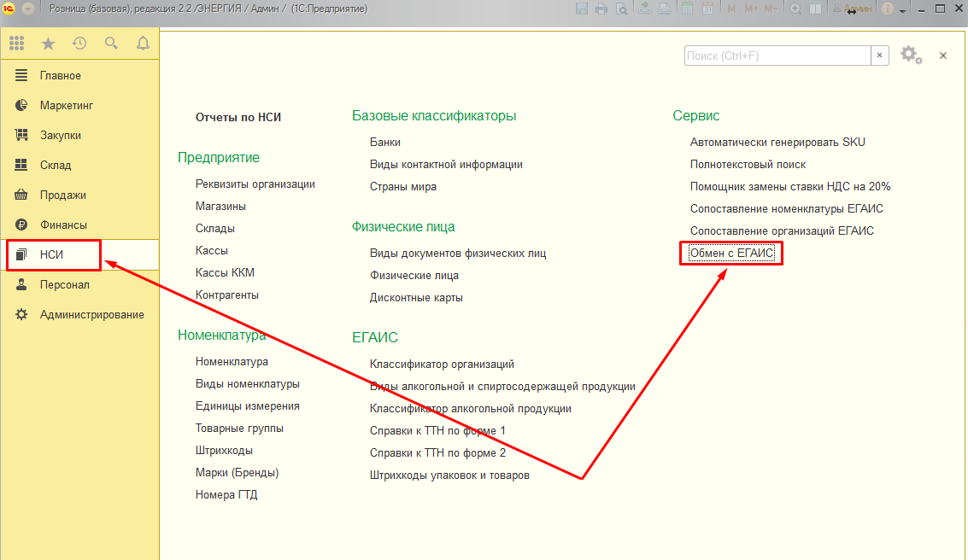The width and height of the screenshot is (968, 560).
Task: Open Виды документов физических лиц
Action: tap(458, 253)
